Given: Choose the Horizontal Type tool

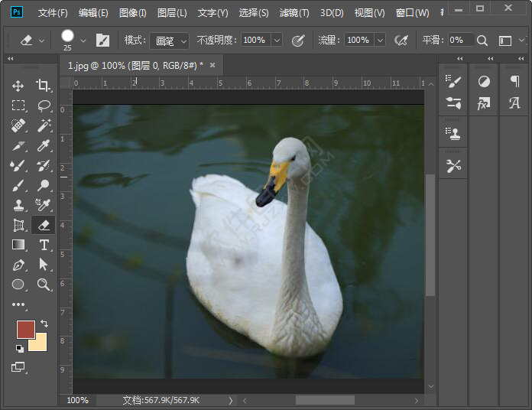Looking at the screenshot, I should [44, 245].
